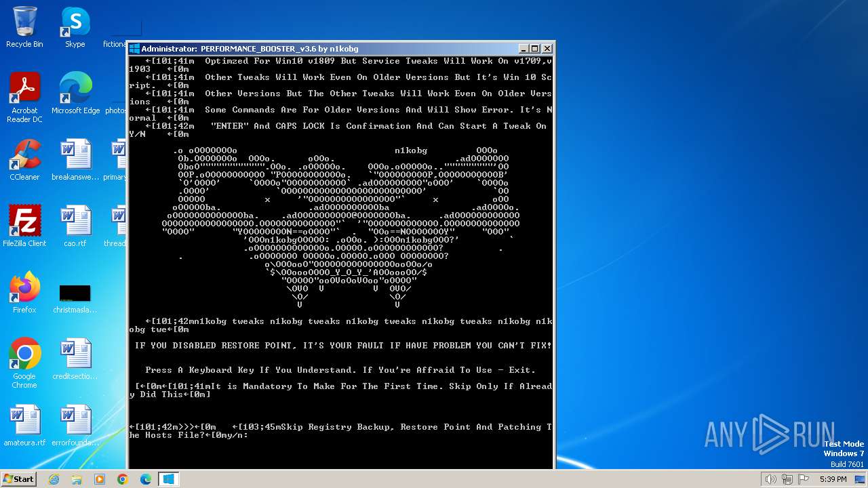The height and width of the screenshot is (488, 868).
Task: Select the breakanswe... Word document icon
Action: point(75,160)
